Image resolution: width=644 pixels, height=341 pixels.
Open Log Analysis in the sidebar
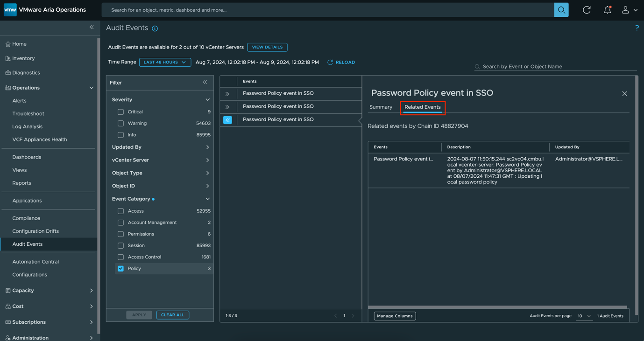pyautogui.click(x=27, y=127)
